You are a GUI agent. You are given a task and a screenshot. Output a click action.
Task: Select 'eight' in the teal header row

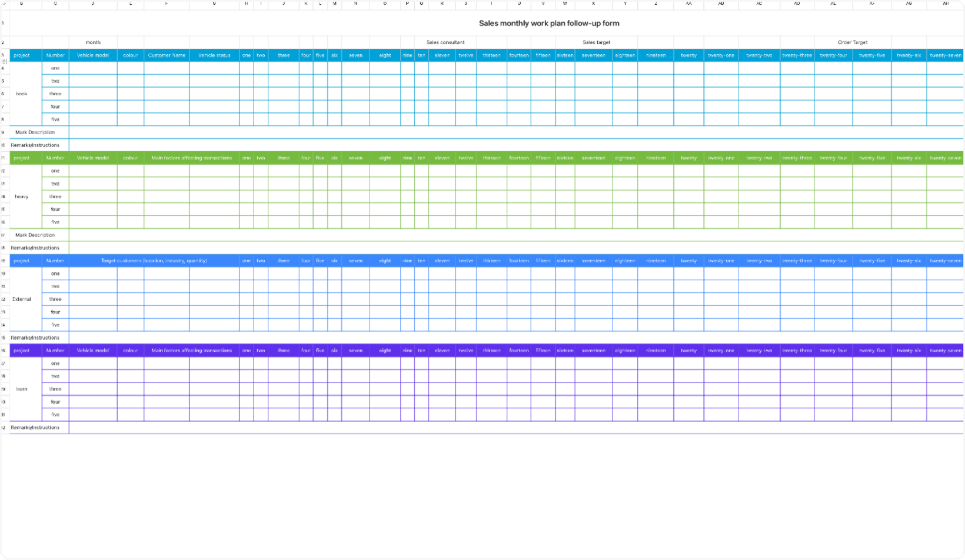click(x=385, y=55)
